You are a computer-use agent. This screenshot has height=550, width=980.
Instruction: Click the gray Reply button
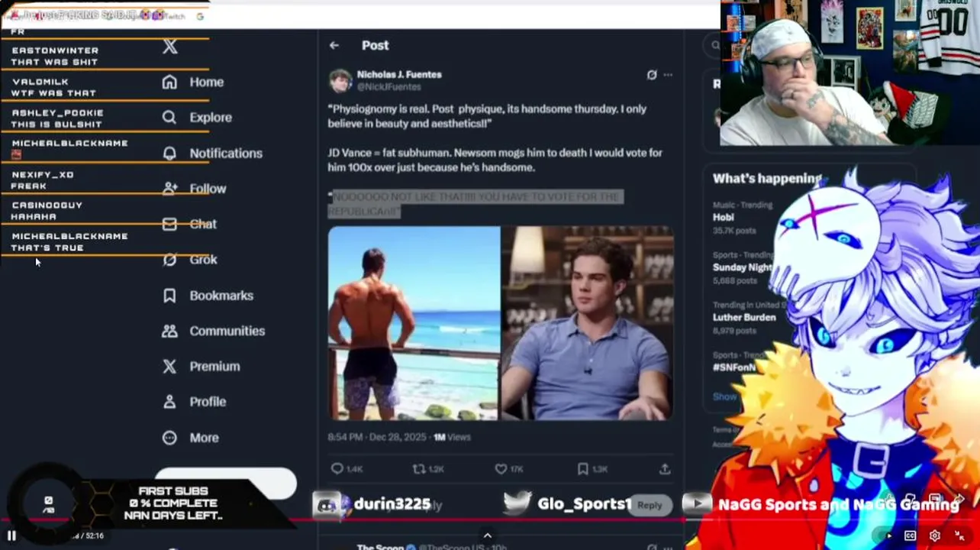point(650,505)
